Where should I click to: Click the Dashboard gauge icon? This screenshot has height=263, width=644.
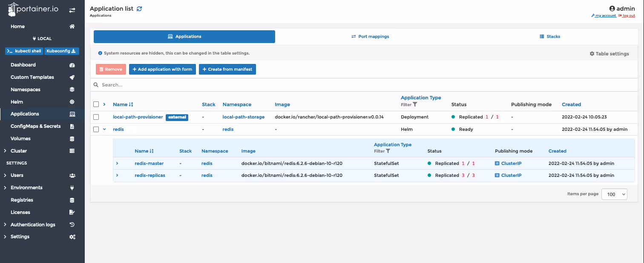coord(72,65)
